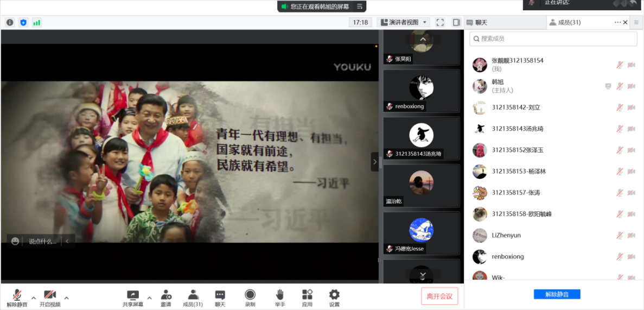The image size is (644, 310).
Task: Select 冯德宽Jesse video thumbnail
Action: 422,233
